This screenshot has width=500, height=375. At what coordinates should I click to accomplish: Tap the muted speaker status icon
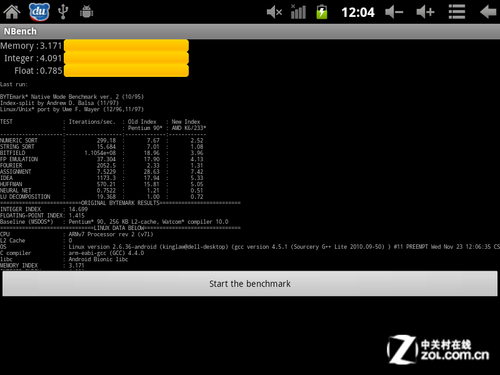(x=274, y=13)
